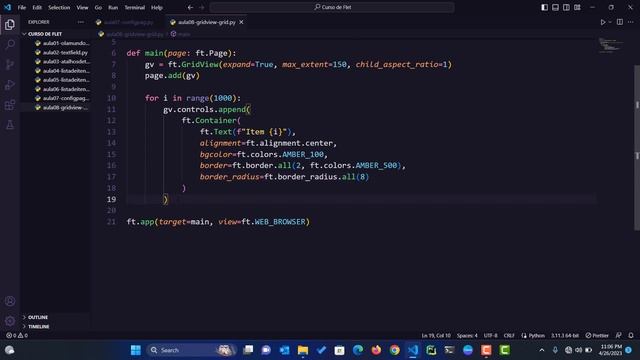Open the Go menu
Screen dimensions: 640x360
pos(98,7)
